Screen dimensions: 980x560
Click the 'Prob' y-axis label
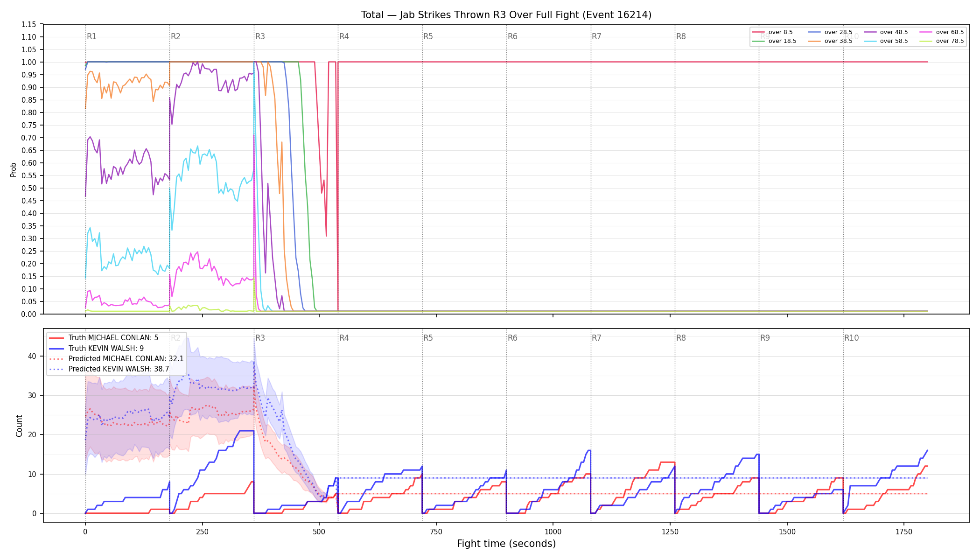coord(13,169)
